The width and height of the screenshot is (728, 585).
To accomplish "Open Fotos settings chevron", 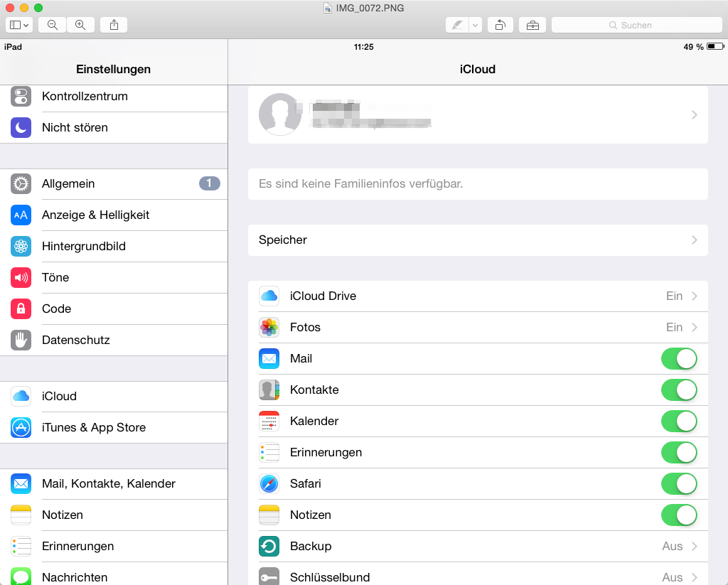I will [695, 327].
